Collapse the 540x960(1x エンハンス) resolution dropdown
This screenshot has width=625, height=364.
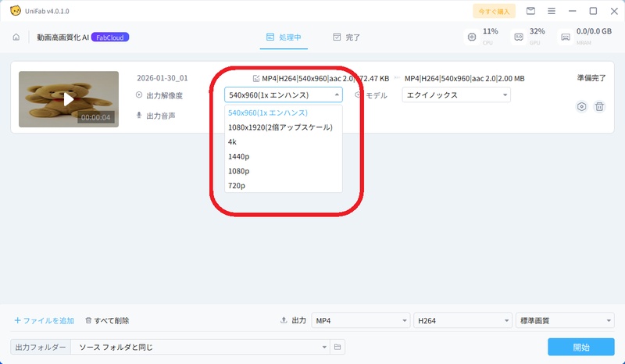pos(284,95)
